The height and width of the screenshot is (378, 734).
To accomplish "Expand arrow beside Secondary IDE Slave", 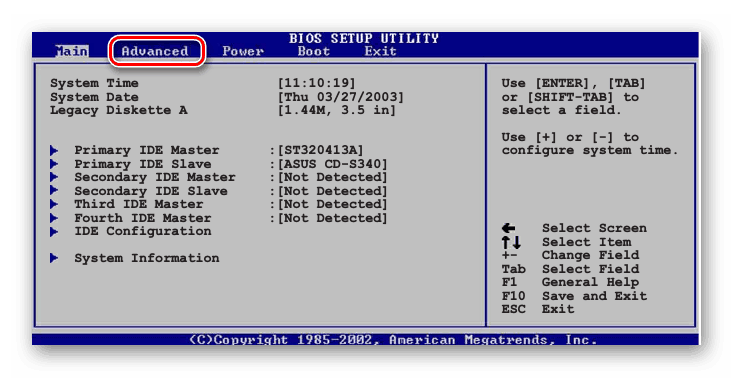I will coord(54,191).
